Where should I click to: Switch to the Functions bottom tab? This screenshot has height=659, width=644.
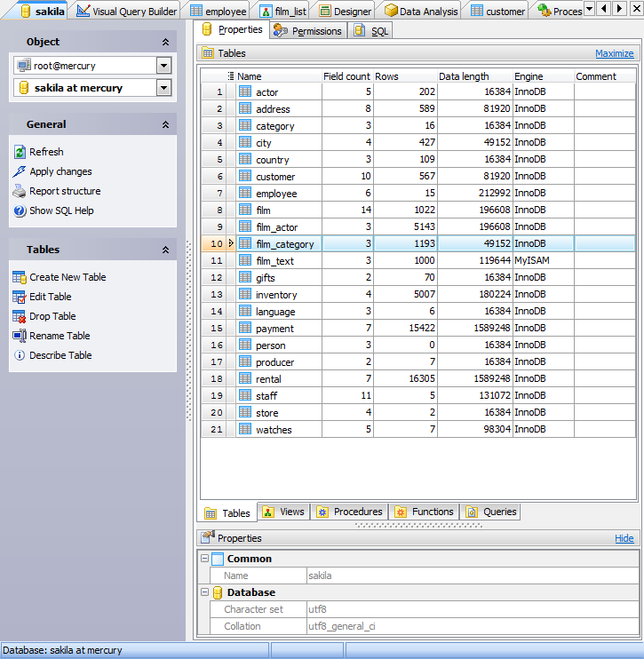425,512
